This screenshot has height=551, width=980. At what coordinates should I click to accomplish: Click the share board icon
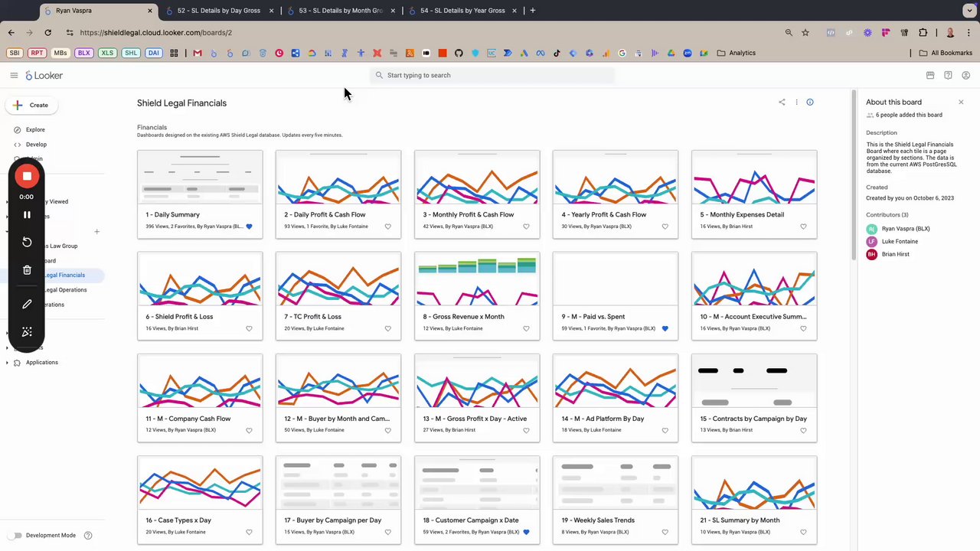pyautogui.click(x=782, y=102)
